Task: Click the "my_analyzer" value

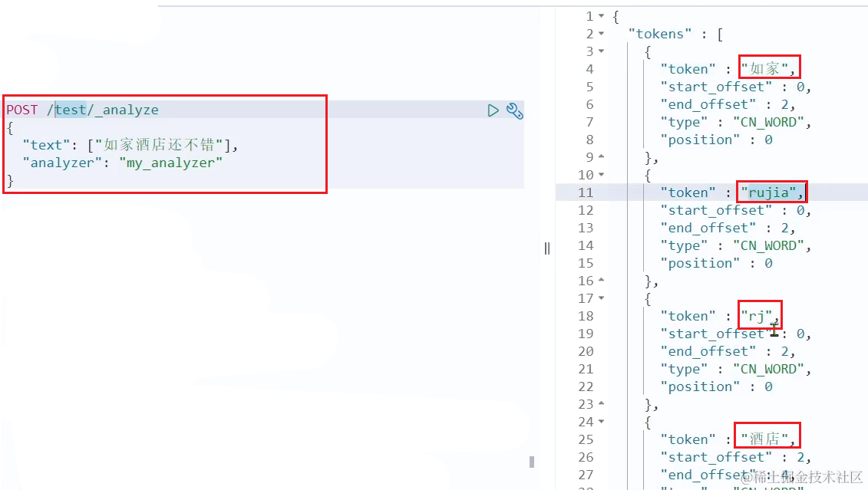Action: point(170,163)
